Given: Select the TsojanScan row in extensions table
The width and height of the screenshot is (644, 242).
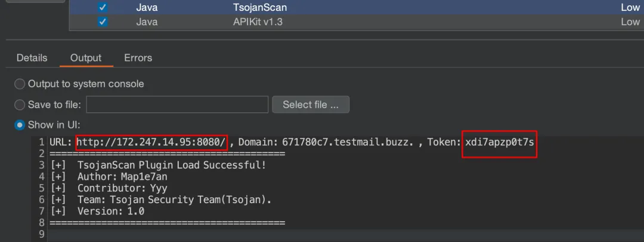Looking at the screenshot, I should (x=358, y=8).
